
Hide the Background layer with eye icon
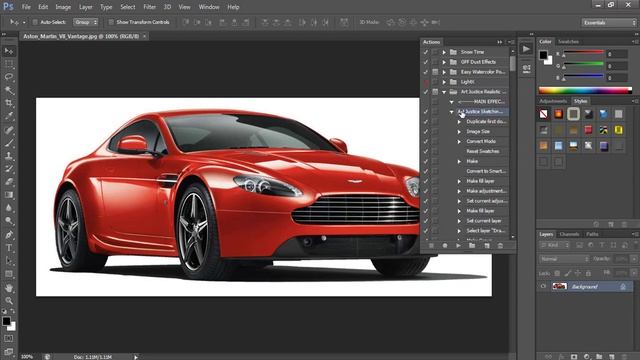pyautogui.click(x=543, y=287)
